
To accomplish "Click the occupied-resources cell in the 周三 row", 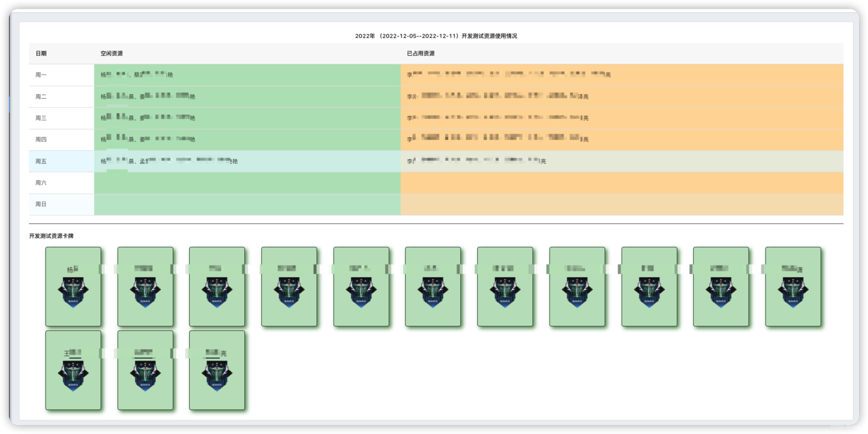I will coord(622,118).
